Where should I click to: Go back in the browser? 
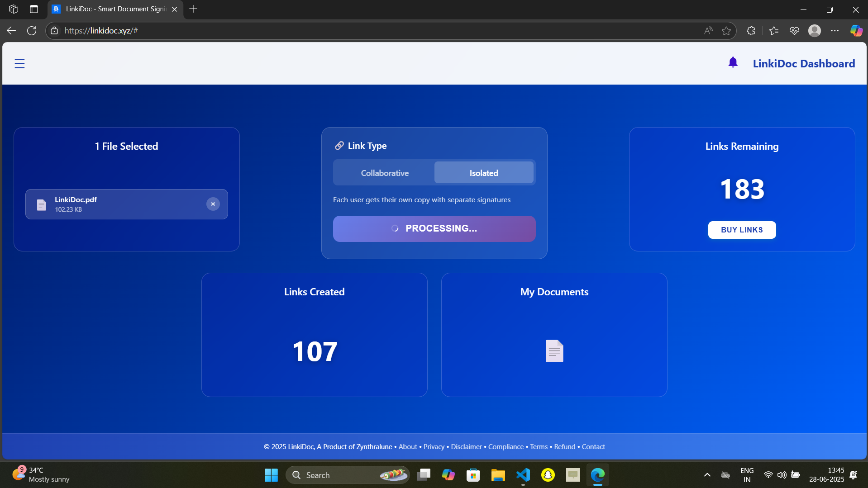tap(11, 31)
